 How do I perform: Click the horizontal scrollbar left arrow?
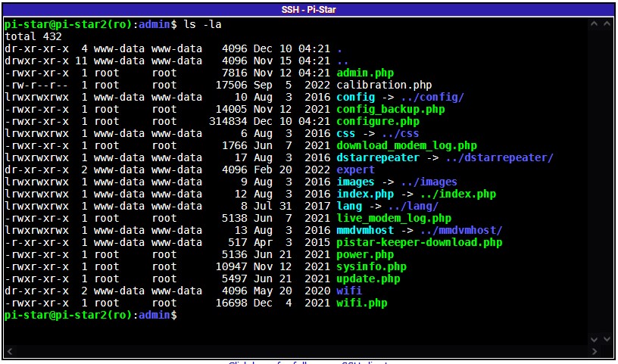click(10, 351)
